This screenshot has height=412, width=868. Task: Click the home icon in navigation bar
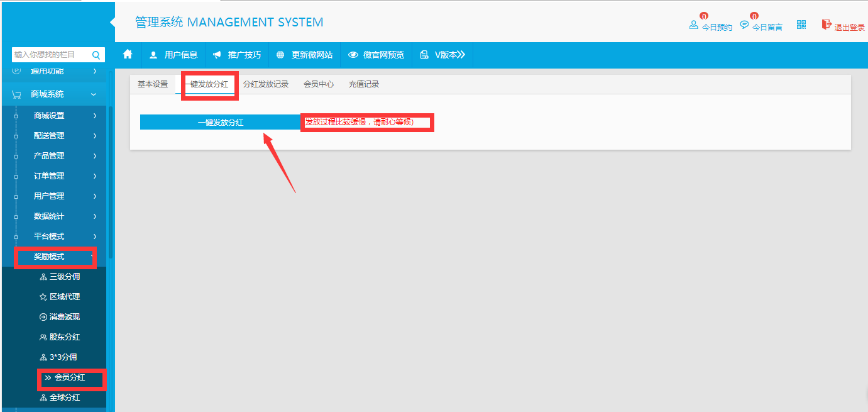click(128, 55)
